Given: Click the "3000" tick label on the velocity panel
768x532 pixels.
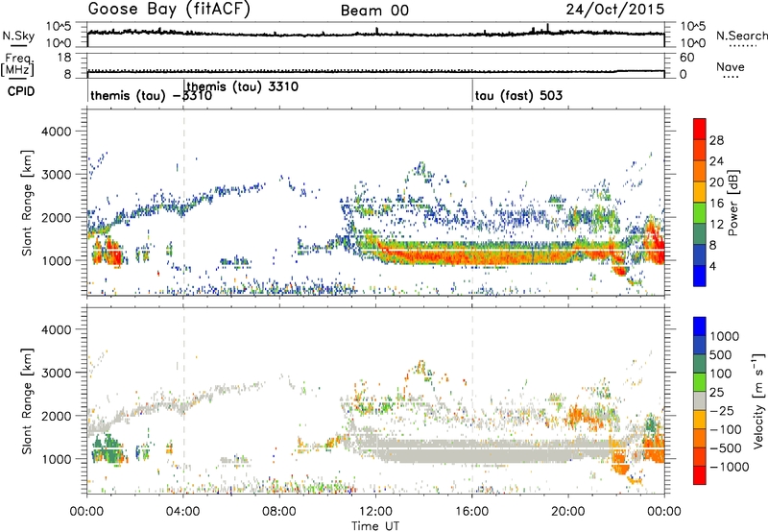Looking at the screenshot, I should click(56, 373).
